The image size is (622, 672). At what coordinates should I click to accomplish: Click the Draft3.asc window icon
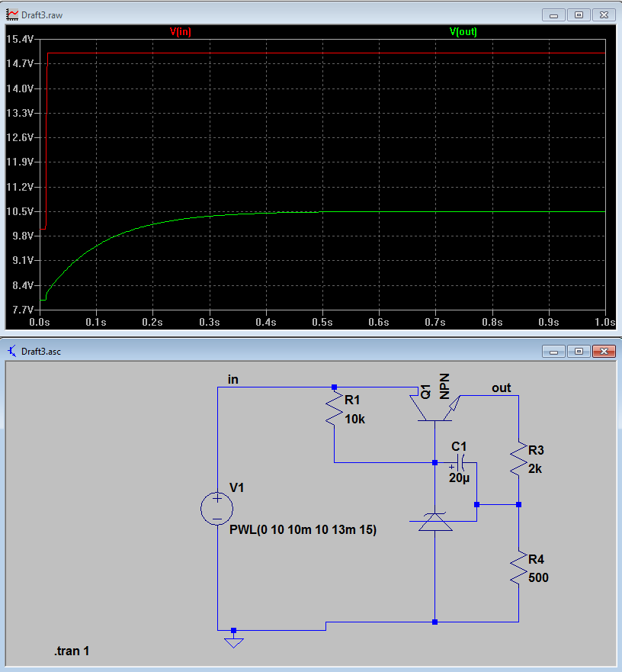pos(12,352)
